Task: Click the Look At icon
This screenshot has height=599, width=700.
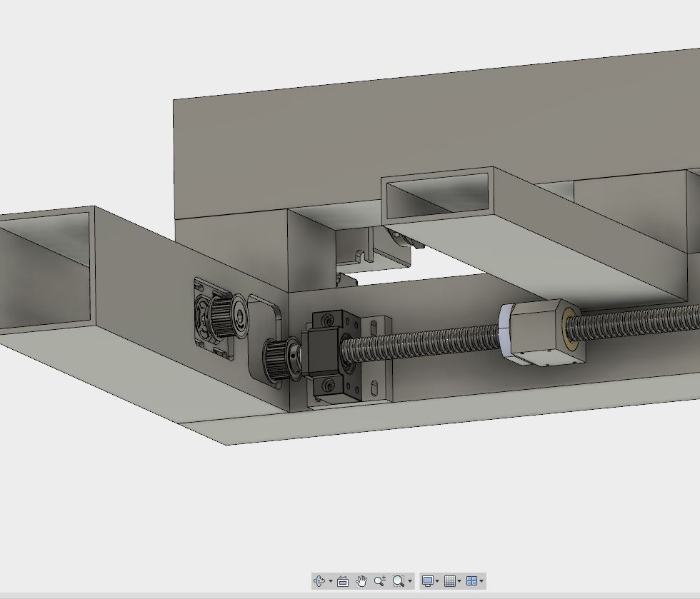Action: (x=343, y=581)
